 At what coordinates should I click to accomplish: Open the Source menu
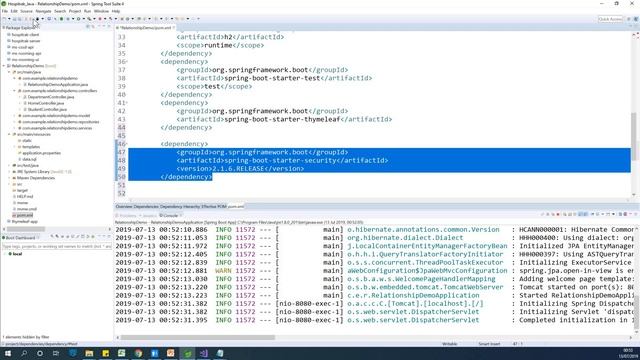[x=26, y=11]
